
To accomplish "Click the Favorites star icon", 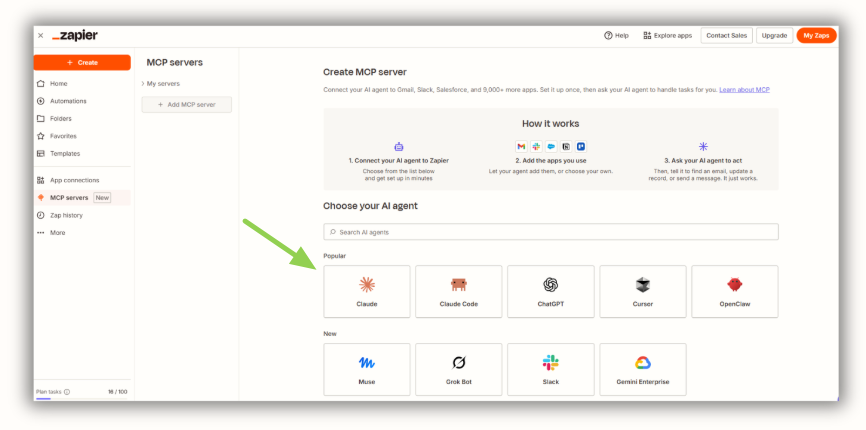I will 40,136.
